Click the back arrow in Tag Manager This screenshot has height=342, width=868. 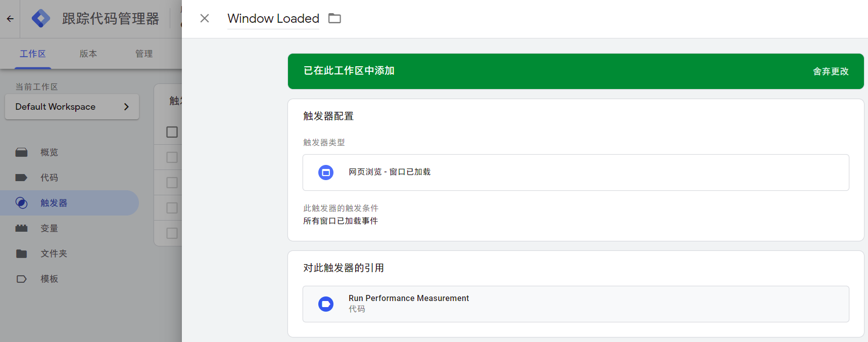[10, 19]
